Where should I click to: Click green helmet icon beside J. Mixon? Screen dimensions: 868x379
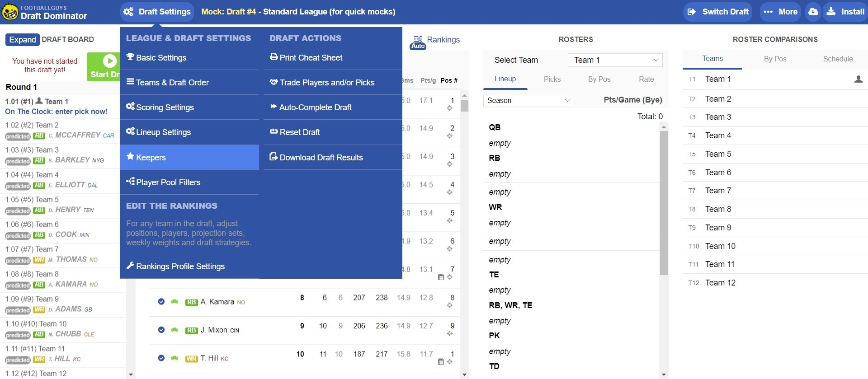[x=175, y=330]
